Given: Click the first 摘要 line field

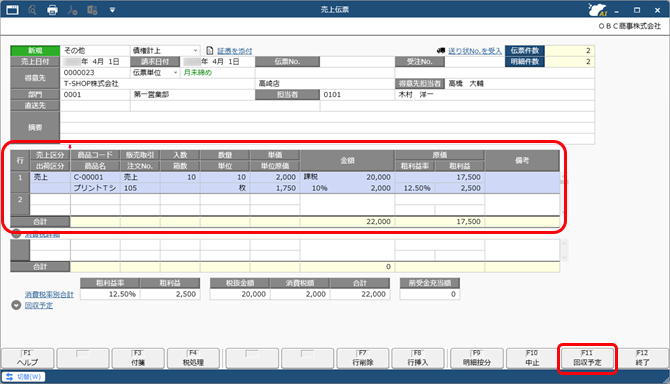Looking at the screenshot, I should coord(327,117).
